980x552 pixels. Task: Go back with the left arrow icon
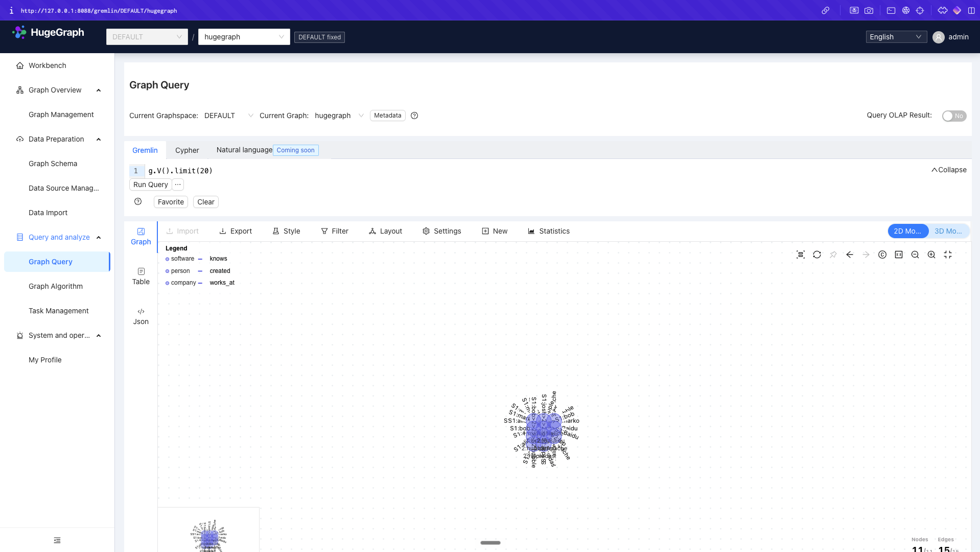(850, 255)
